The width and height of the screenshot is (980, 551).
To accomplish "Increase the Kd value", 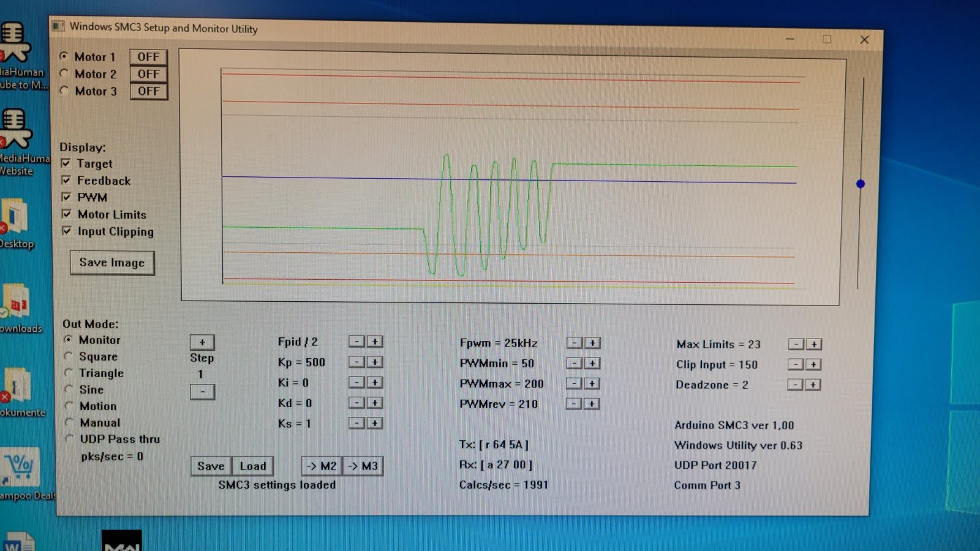I will pos(375,403).
